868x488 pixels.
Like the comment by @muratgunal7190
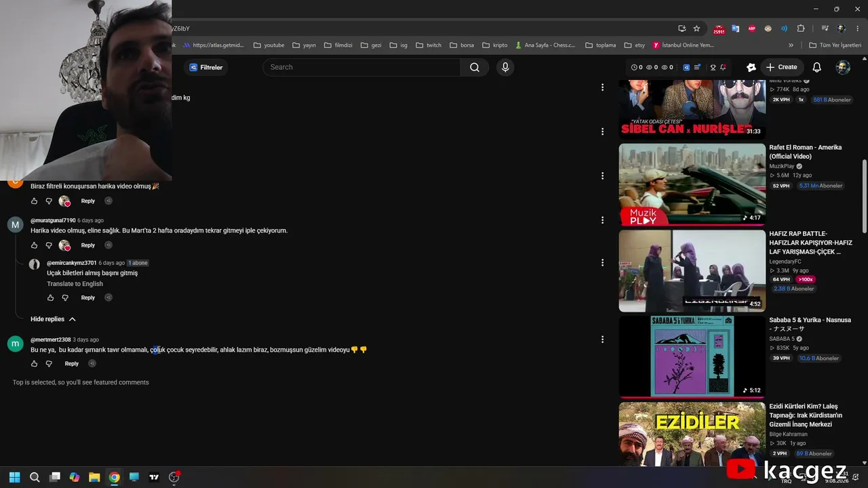35,245
